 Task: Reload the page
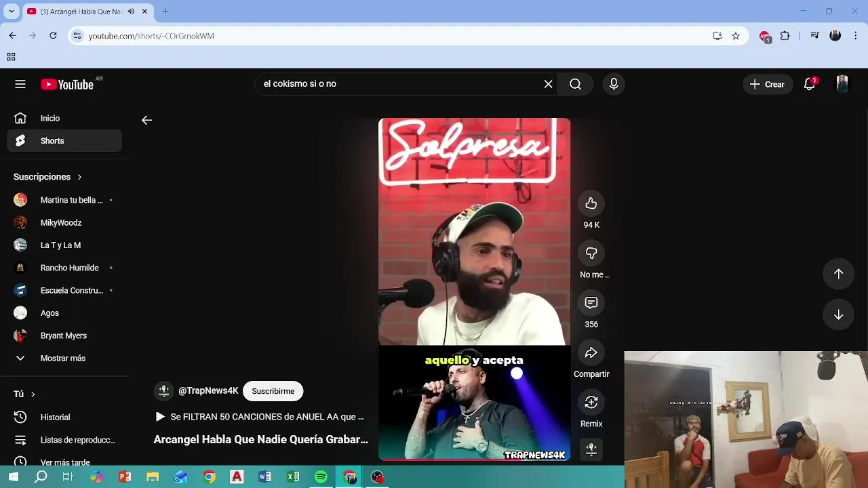pyautogui.click(x=53, y=36)
